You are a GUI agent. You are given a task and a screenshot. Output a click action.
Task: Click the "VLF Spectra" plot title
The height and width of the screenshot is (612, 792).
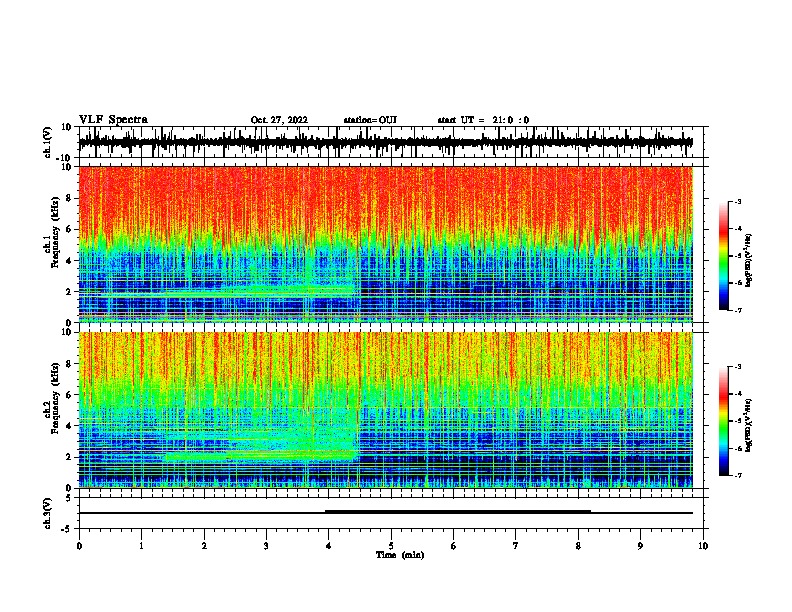113,120
